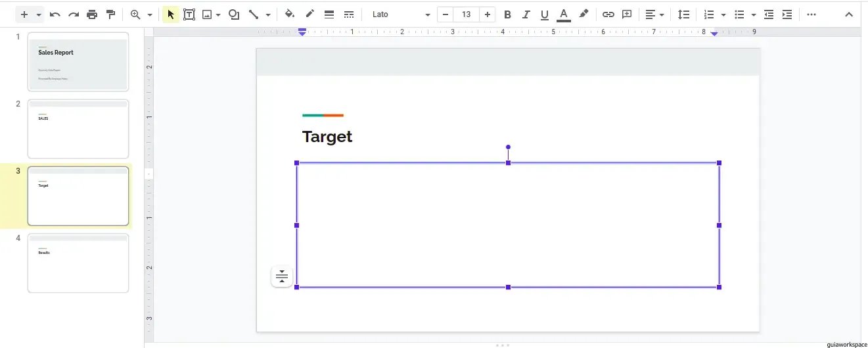Click the zoom magnifier icon

pos(136,14)
